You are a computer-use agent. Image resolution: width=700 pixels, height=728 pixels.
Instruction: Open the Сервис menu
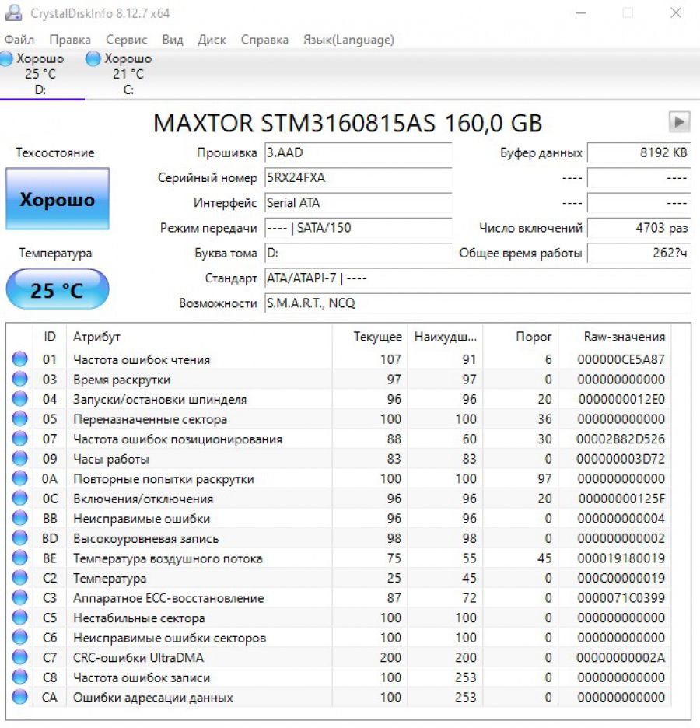tap(127, 39)
